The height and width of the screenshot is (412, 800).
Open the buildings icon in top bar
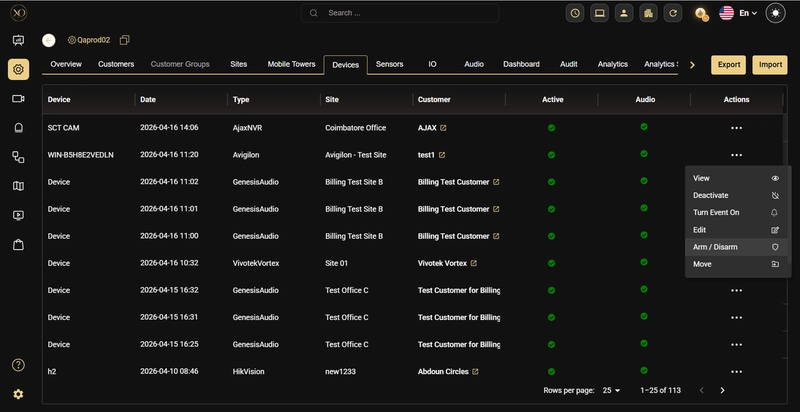pyautogui.click(x=648, y=13)
